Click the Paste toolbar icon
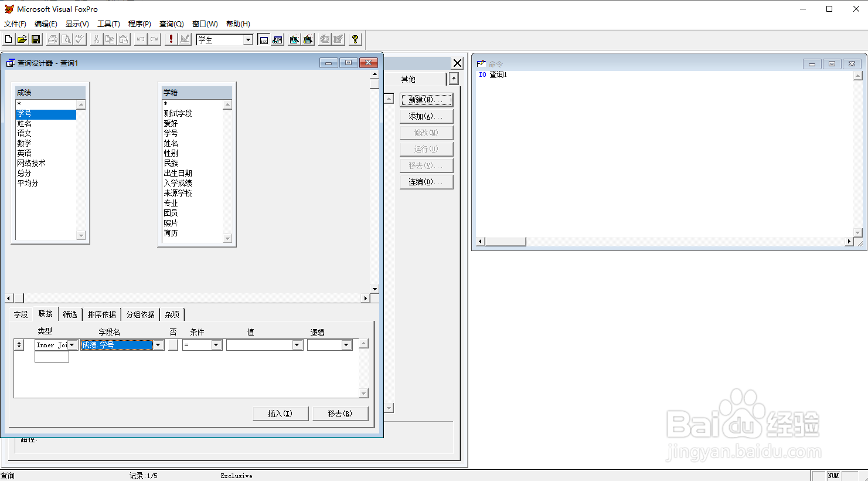This screenshot has width=868, height=481. pyautogui.click(x=124, y=39)
